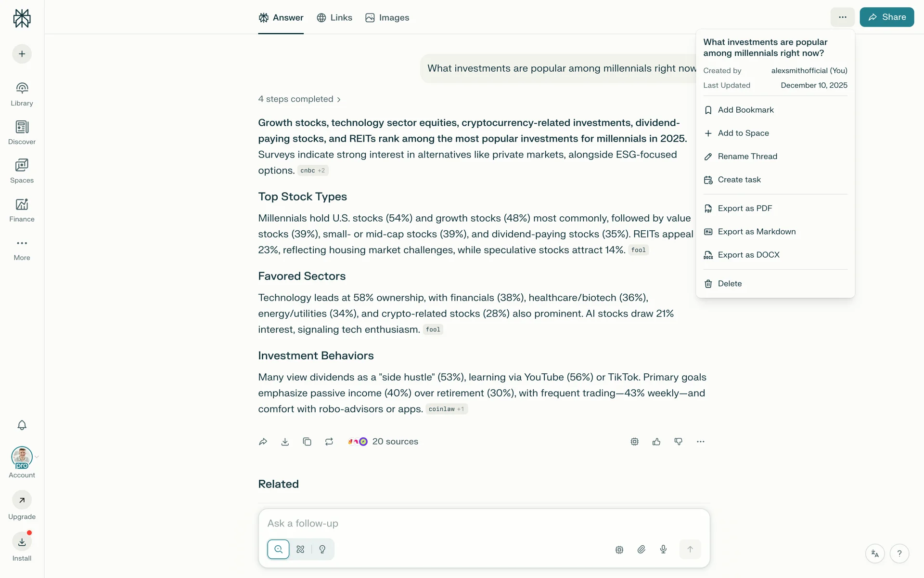
Task: Expand the 4 steps completed section
Action: click(299, 99)
